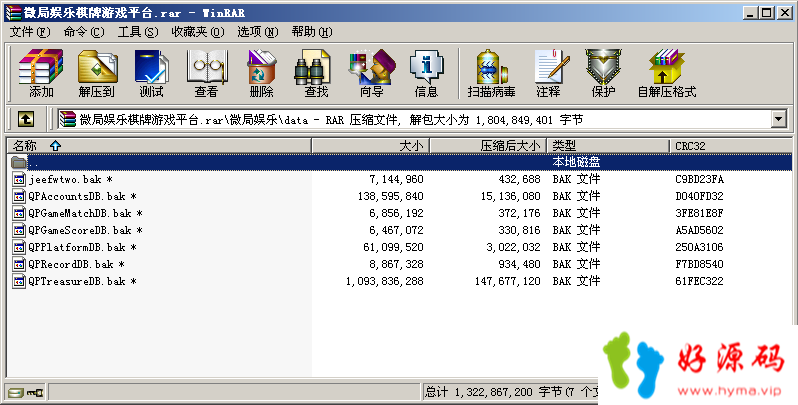Click packed size value 15,136,080
The height and width of the screenshot is (405, 798).
(x=510, y=196)
